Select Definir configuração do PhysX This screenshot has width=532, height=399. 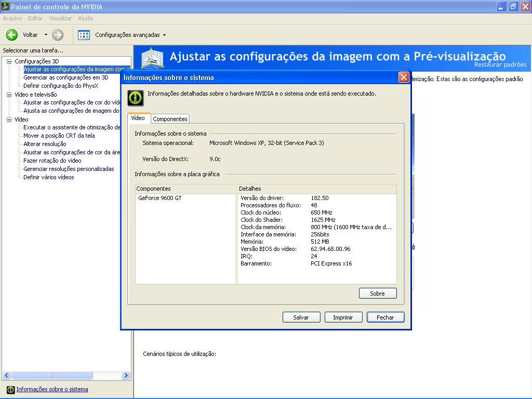coord(61,86)
